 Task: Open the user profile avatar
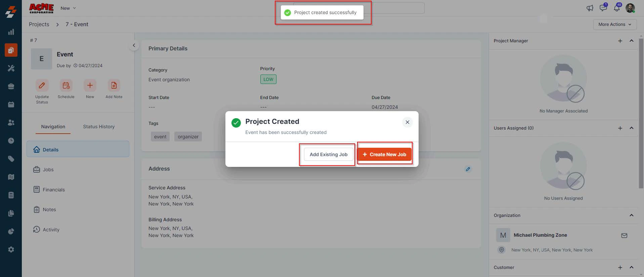tap(630, 8)
